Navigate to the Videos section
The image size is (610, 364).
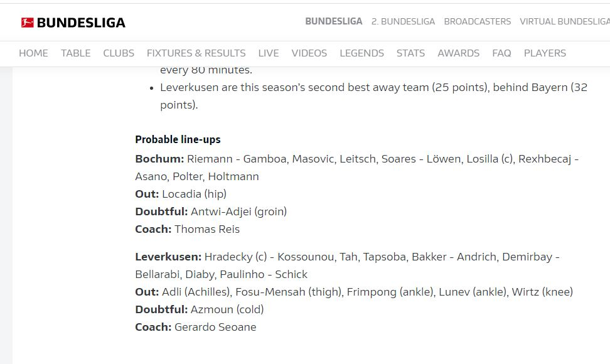tap(309, 53)
